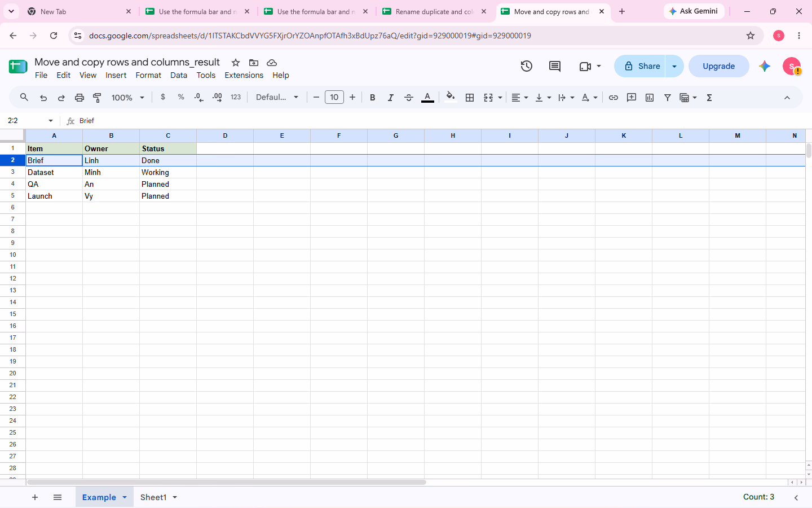Click the Insert link icon
This screenshot has width=812, height=508.
coord(614,98)
